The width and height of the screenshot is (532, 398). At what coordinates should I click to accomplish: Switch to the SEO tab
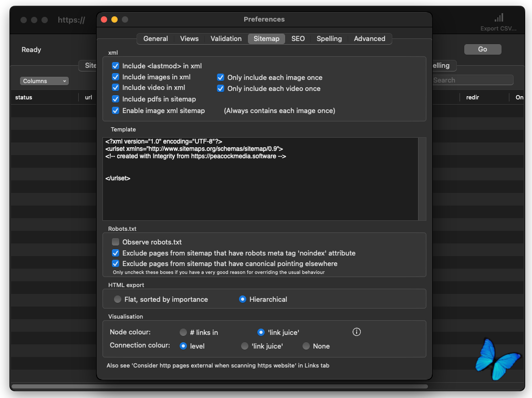point(298,38)
